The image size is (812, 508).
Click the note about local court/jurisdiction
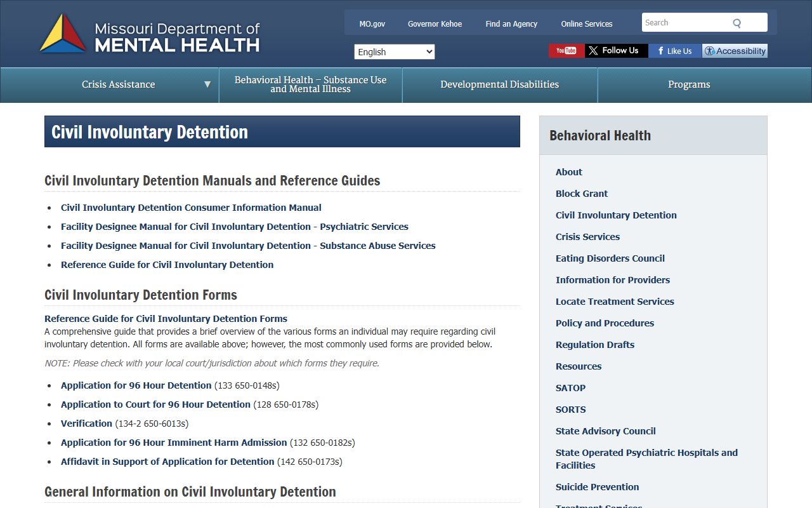pos(212,363)
